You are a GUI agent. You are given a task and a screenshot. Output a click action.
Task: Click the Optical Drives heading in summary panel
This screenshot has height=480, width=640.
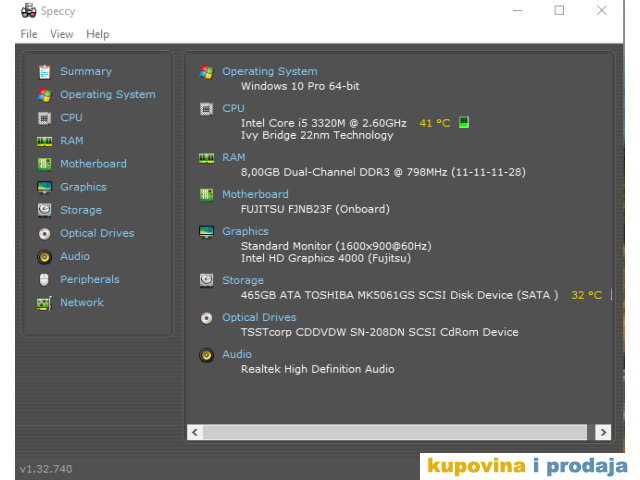pyautogui.click(x=259, y=318)
